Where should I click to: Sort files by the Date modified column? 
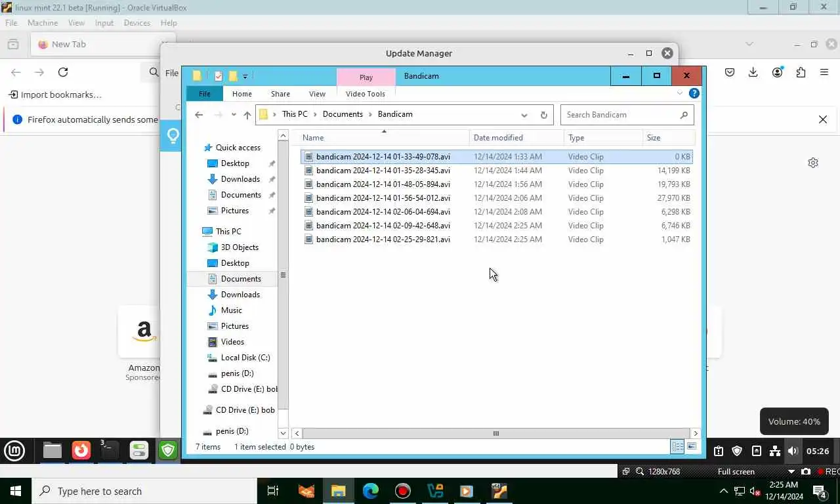click(516, 138)
